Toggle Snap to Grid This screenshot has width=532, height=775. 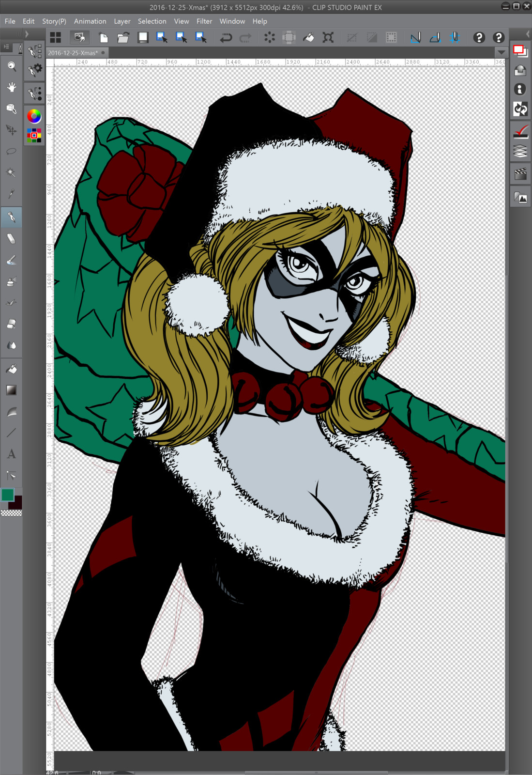[455, 37]
